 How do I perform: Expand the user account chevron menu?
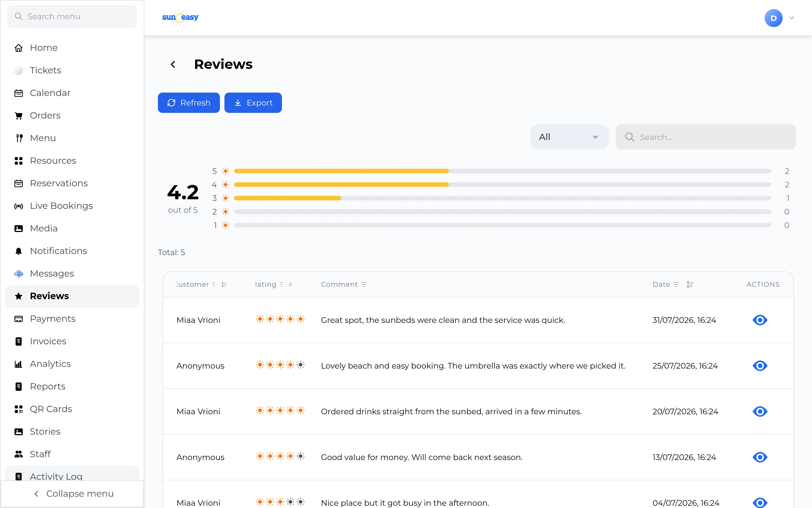[792, 18]
